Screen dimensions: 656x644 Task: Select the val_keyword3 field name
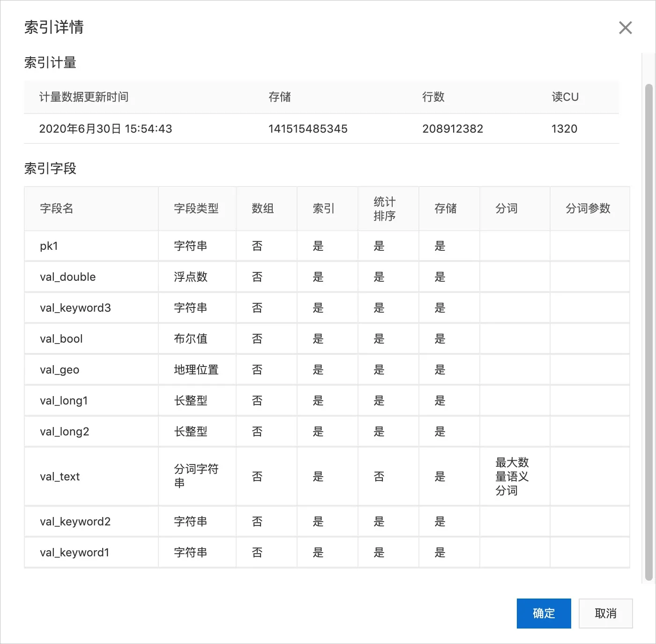click(75, 308)
